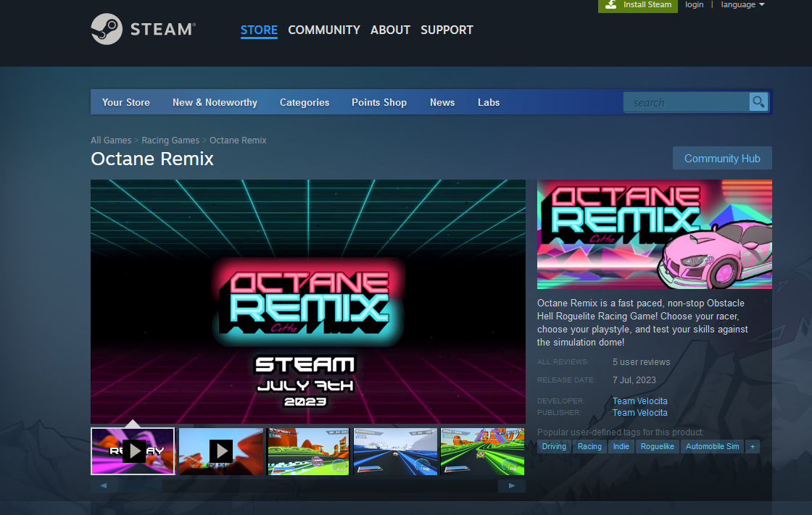Open the Team Velocita publisher link
This screenshot has height=515, width=812.
click(640, 413)
